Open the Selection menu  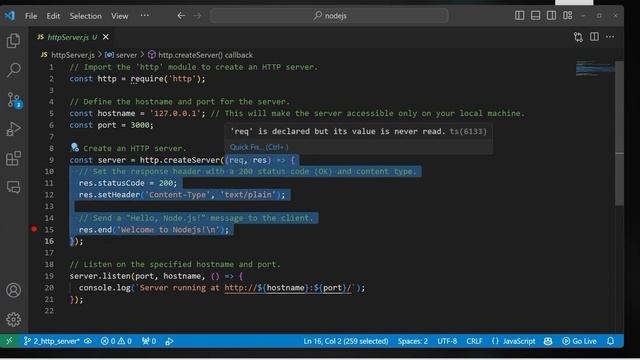coord(85,16)
